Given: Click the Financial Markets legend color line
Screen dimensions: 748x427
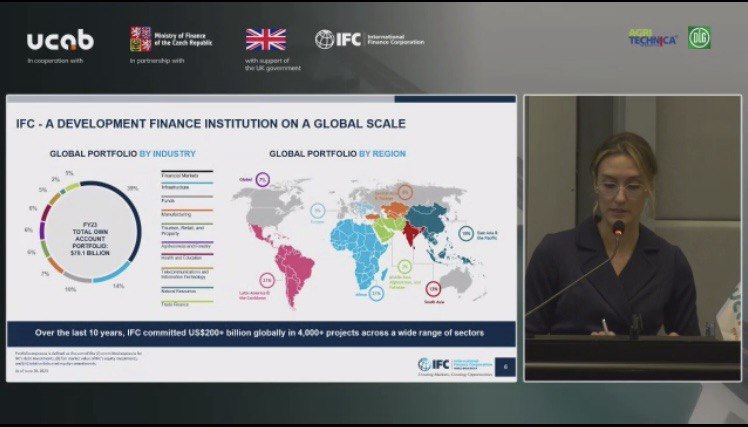Looking at the screenshot, I should pos(187,171).
